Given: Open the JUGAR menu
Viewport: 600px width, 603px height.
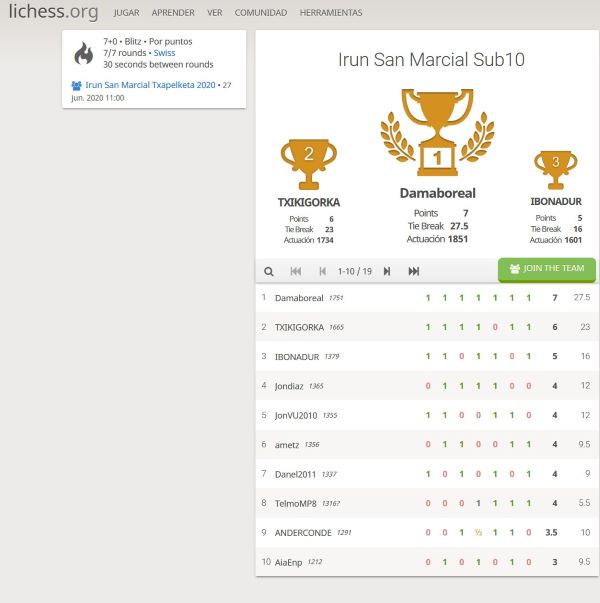Looking at the screenshot, I should pos(127,13).
